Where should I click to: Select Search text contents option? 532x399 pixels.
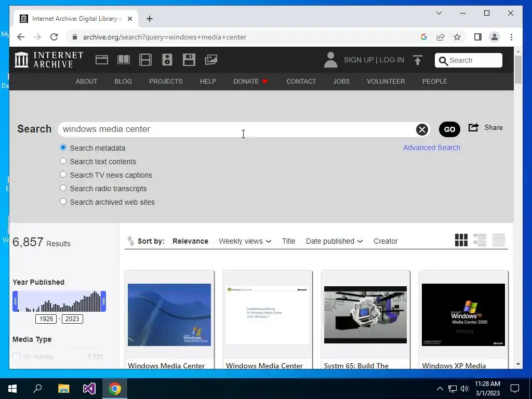63,161
